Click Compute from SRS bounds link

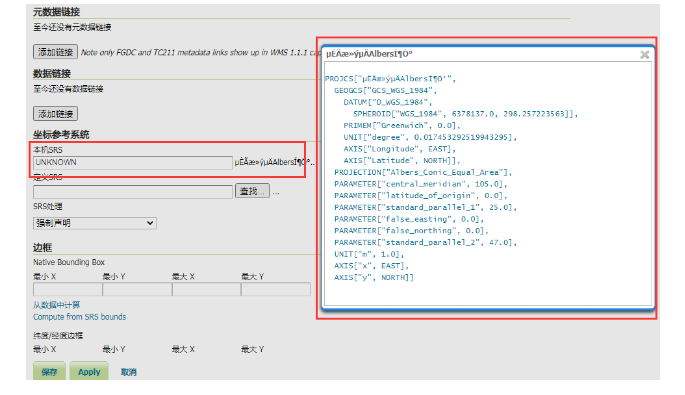coord(80,317)
